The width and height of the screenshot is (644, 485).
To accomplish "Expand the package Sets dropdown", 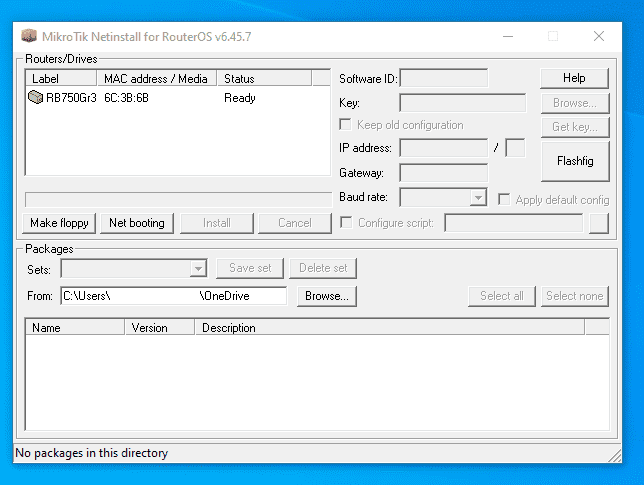I will pyautogui.click(x=198, y=268).
